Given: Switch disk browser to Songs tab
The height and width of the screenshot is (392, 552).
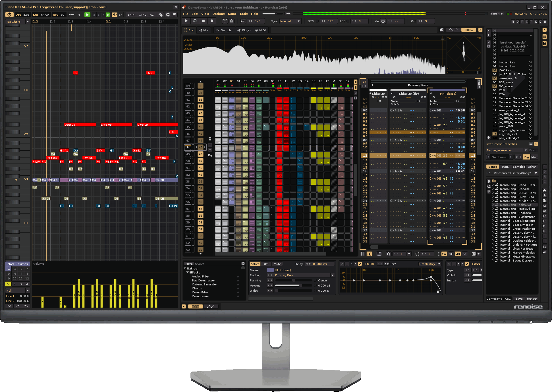Looking at the screenshot, I should pos(493,167).
